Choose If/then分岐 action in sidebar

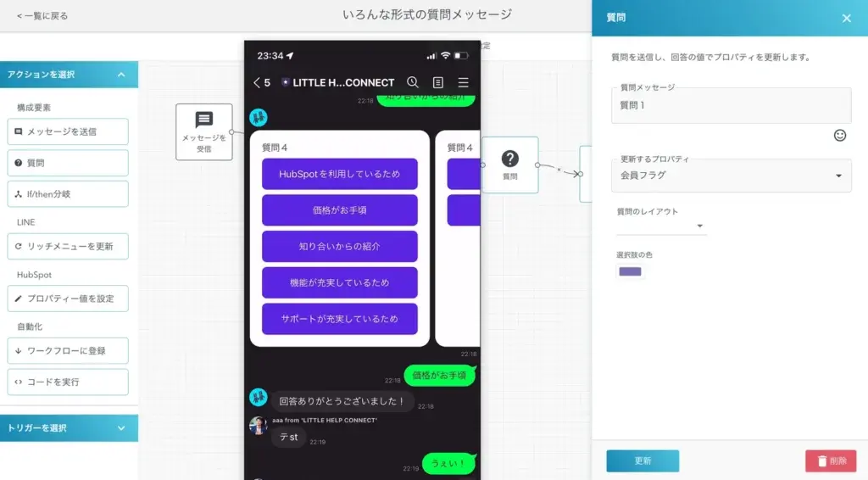point(68,194)
